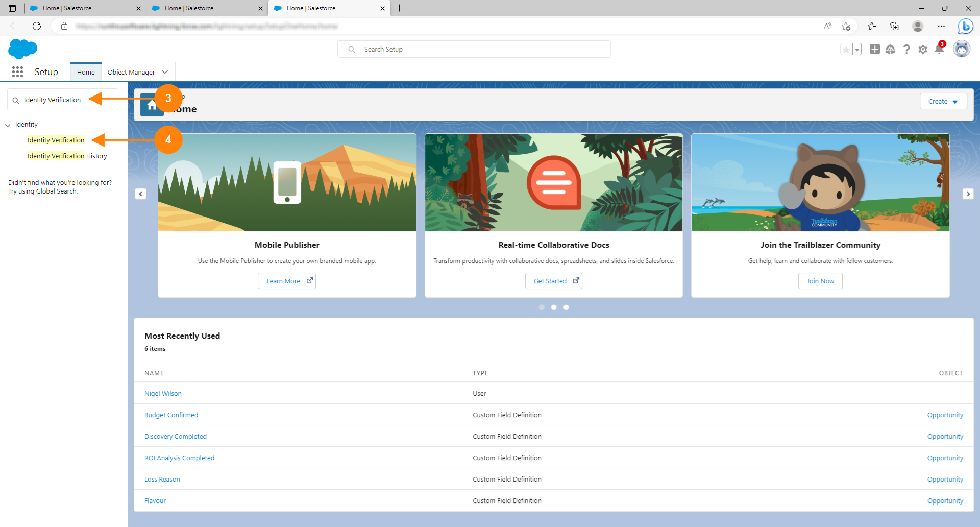Select the third carousel indicator dot
The width and height of the screenshot is (980, 527).
point(566,307)
